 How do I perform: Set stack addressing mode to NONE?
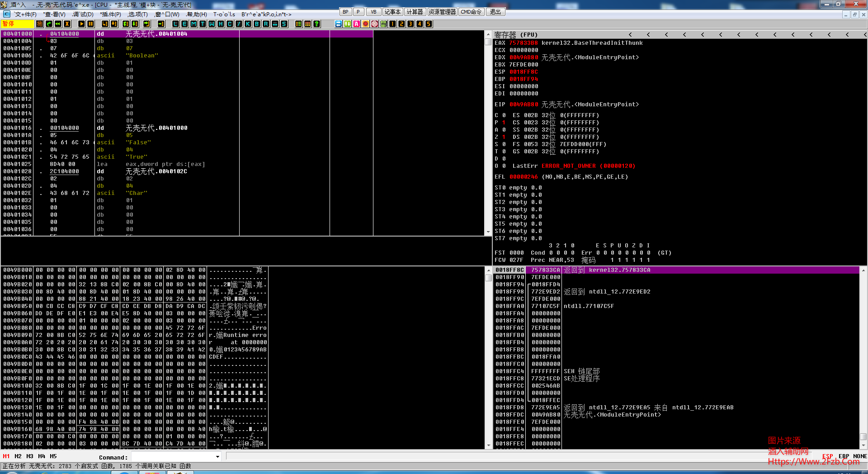click(860, 456)
